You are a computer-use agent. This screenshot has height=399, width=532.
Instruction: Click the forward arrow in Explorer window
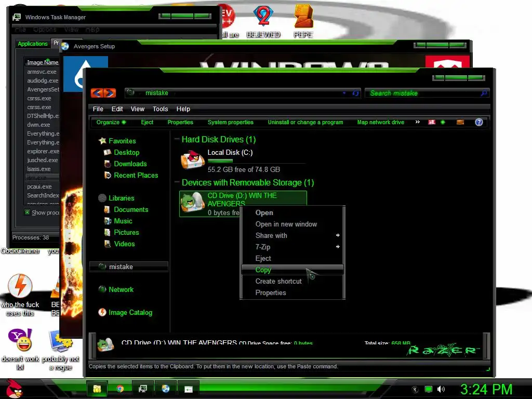pos(110,93)
